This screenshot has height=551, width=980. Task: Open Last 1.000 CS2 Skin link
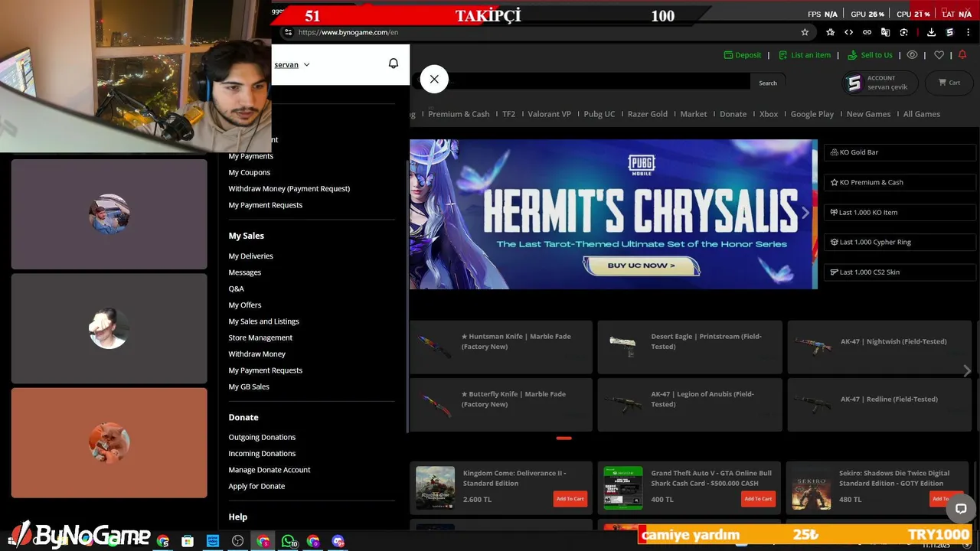[900, 272]
